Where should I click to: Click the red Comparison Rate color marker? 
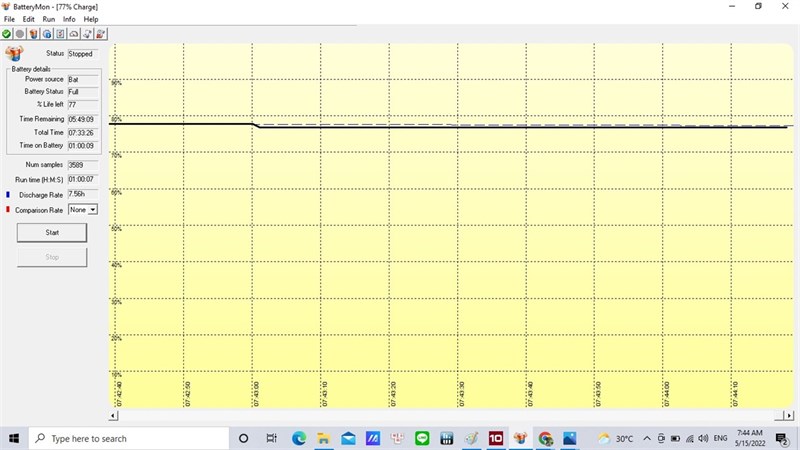point(8,209)
